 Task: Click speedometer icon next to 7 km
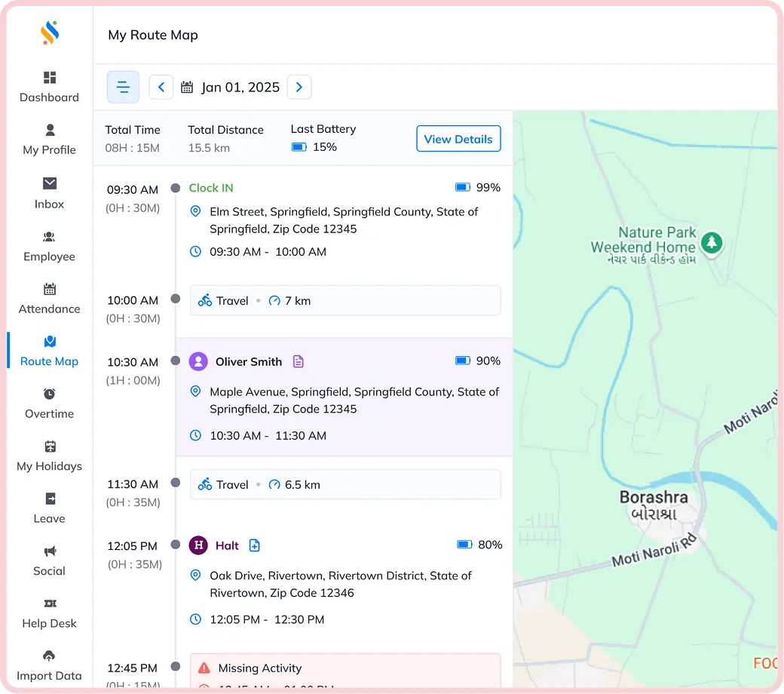tap(274, 301)
